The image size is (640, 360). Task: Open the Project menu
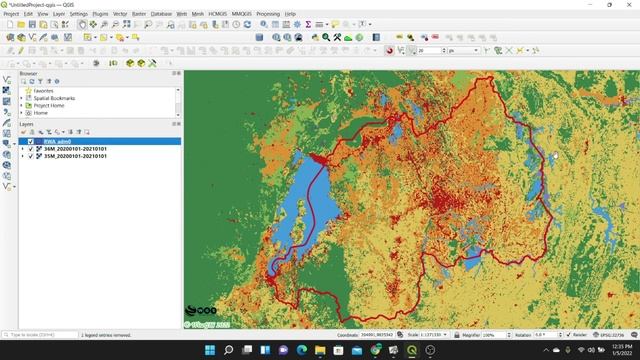pyautogui.click(x=11, y=14)
